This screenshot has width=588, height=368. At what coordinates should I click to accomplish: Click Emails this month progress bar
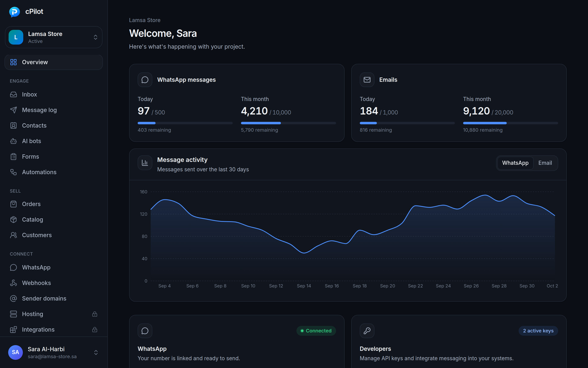[511, 123]
